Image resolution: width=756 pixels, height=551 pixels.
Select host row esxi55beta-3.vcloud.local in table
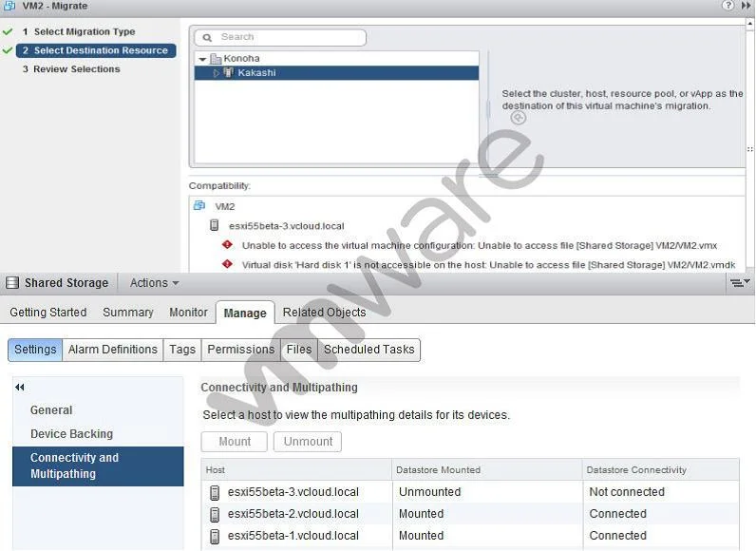coord(470,492)
